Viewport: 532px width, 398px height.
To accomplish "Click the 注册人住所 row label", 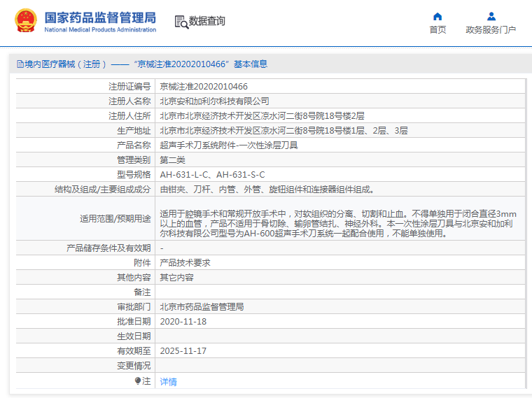I will coord(129,116).
